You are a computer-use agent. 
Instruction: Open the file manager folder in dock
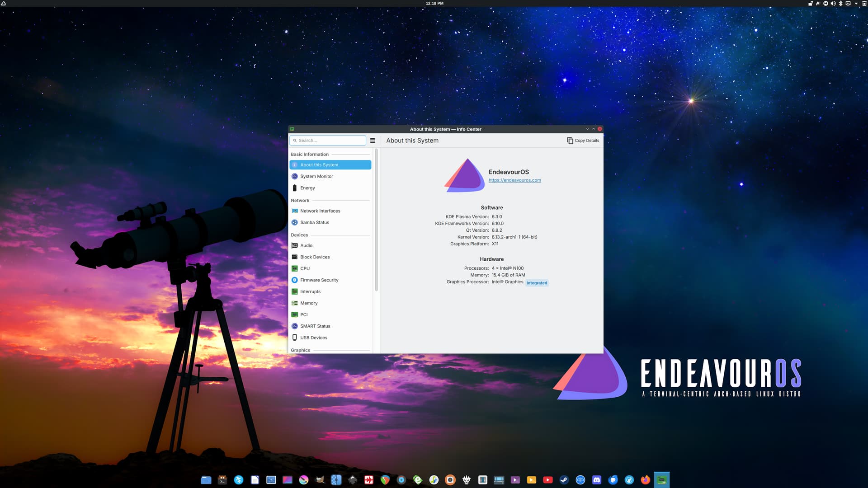[206, 480]
